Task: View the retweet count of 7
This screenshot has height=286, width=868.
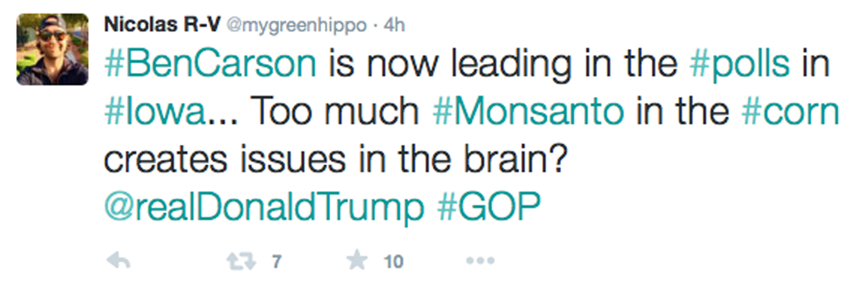Action: coord(277,262)
